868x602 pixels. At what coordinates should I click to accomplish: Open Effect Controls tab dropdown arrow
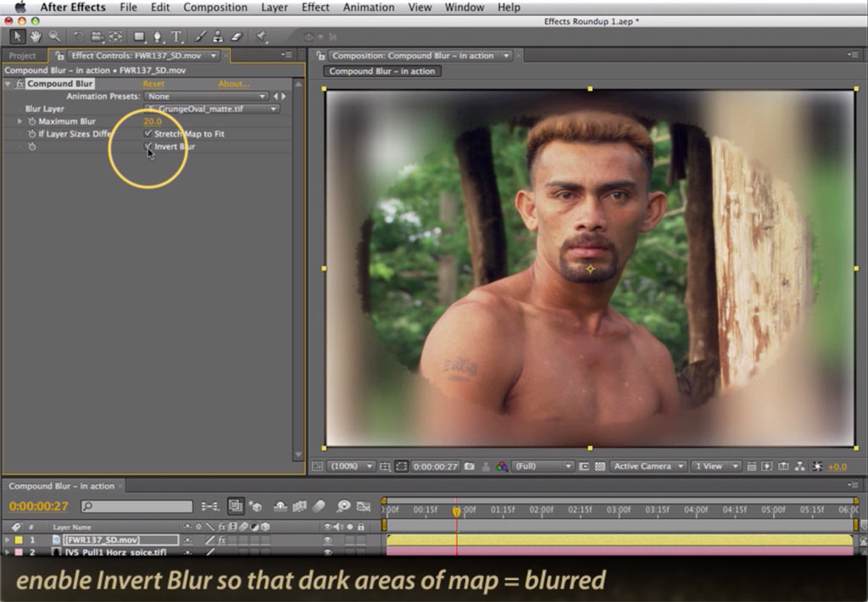[213, 55]
